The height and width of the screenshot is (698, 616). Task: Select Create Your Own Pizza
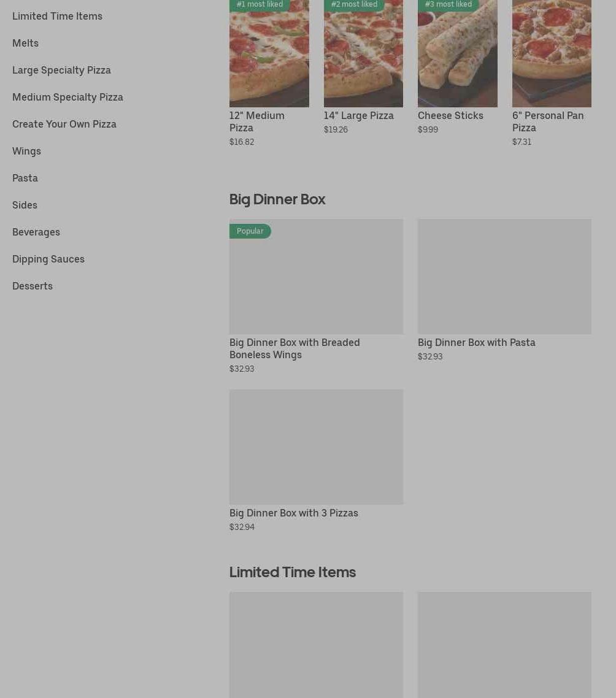[64, 124]
